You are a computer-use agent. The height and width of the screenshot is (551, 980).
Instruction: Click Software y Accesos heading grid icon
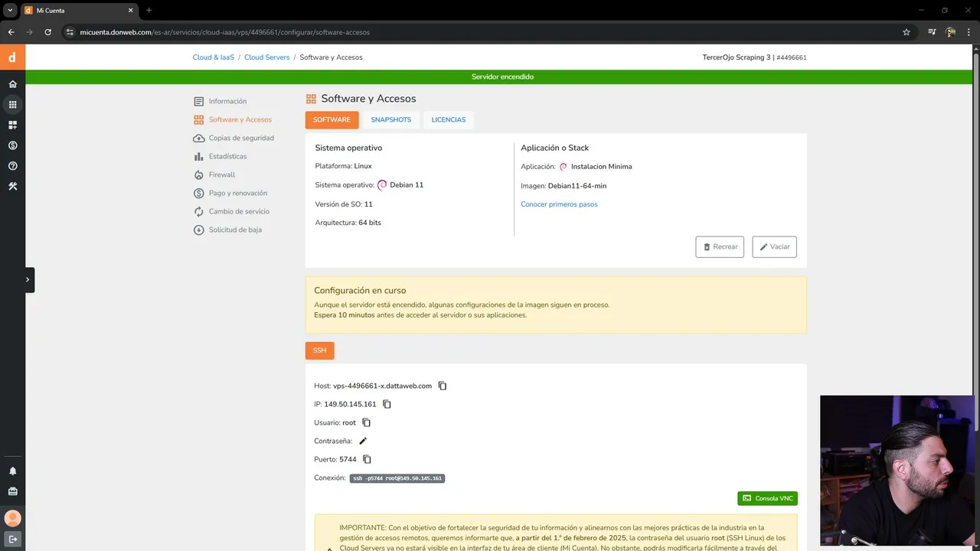pyautogui.click(x=311, y=99)
